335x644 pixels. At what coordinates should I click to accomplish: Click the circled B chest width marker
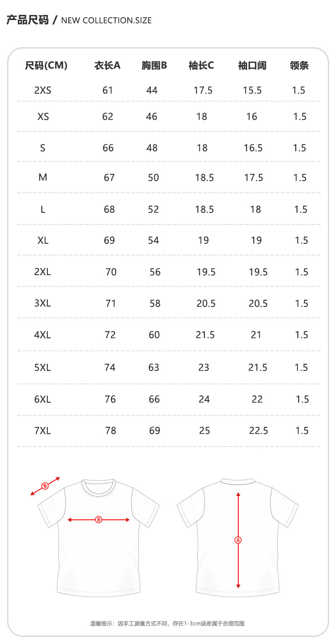coord(99,520)
